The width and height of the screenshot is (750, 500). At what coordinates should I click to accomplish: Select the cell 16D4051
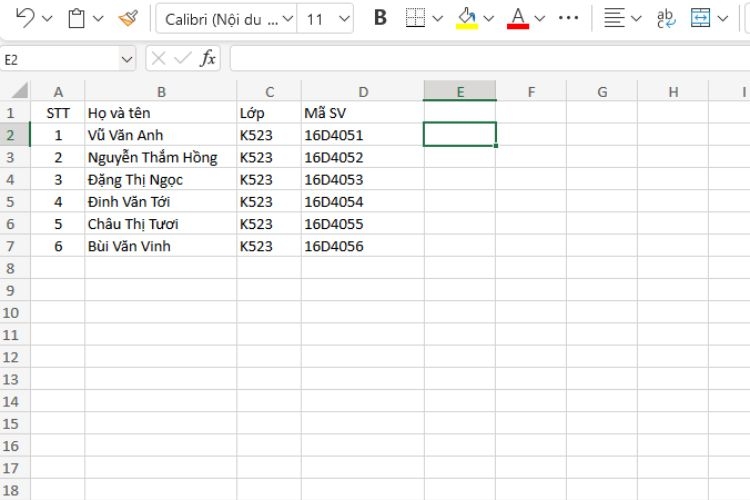[363, 135]
